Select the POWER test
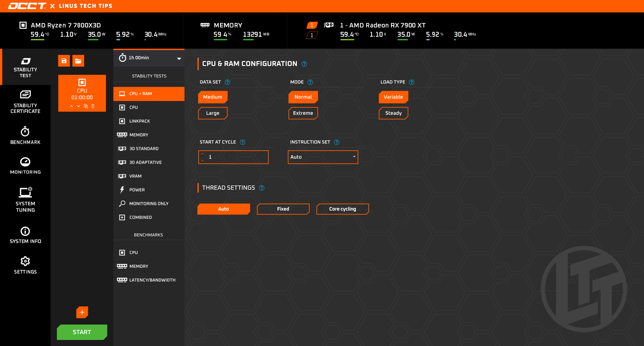The height and width of the screenshot is (346, 644). point(149,190)
